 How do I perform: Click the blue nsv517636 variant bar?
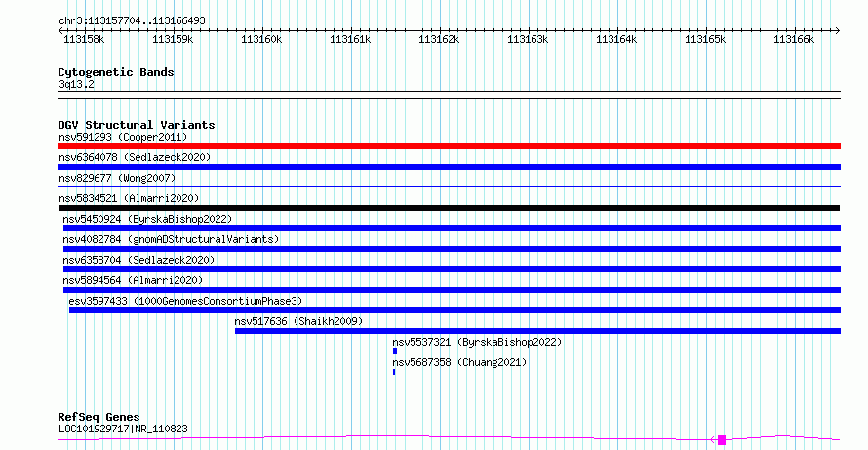(537, 331)
